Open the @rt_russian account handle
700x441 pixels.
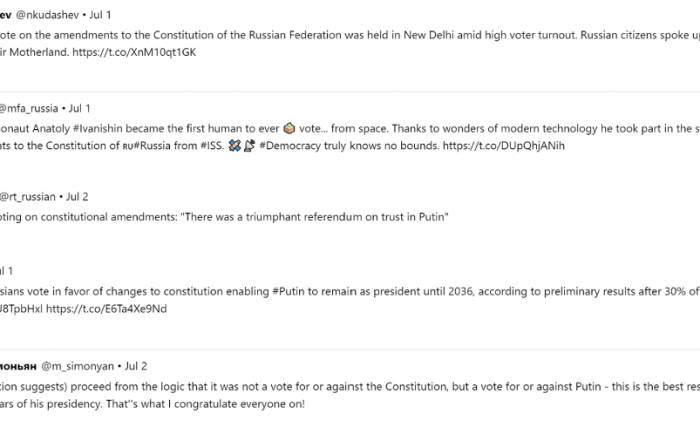pos(27,197)
